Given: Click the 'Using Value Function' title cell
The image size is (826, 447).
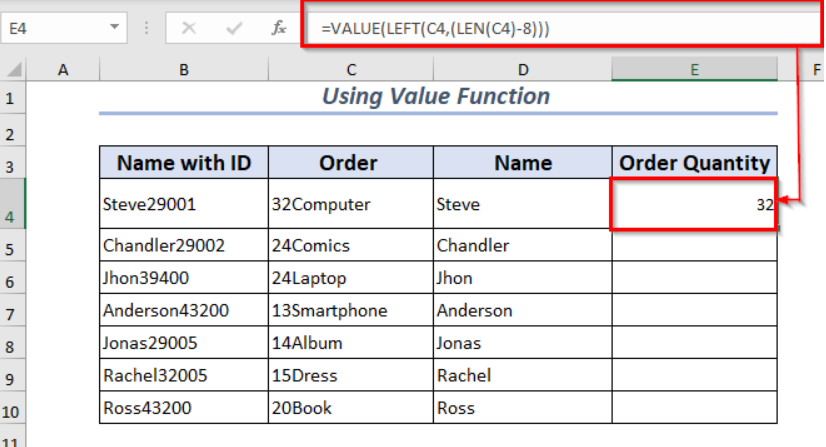Looking at the screenshot, I should (436, 97).
